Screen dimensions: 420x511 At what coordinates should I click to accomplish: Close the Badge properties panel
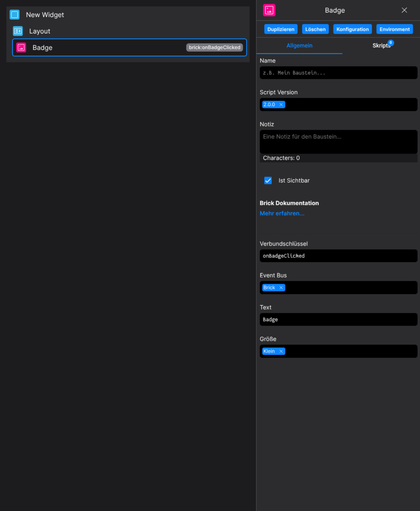click(x=404, y=10)
